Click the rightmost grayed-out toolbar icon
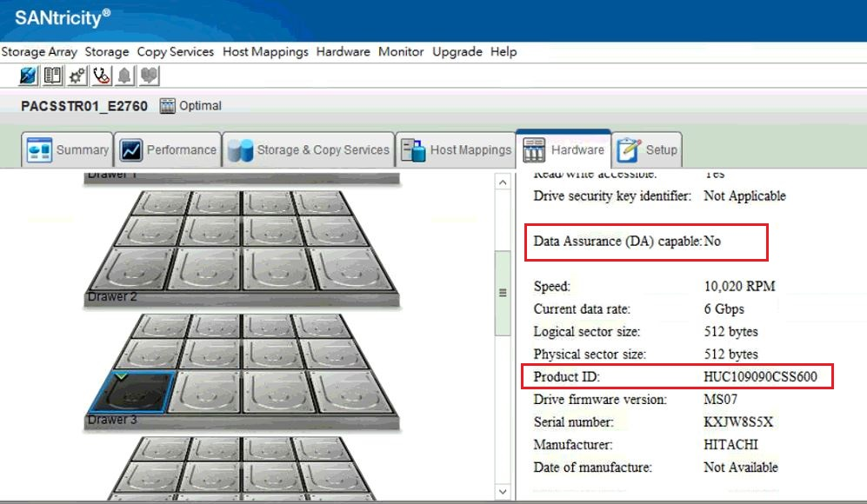Screen dimensions: 867x504 coord(149,76)
